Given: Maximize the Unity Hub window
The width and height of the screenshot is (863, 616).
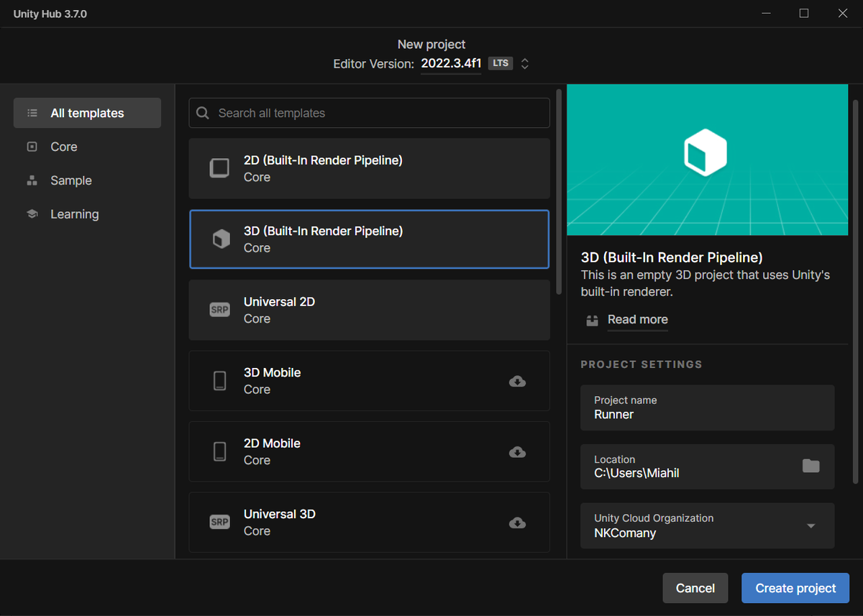Looking at the screenshot, I should coord(804,14).
